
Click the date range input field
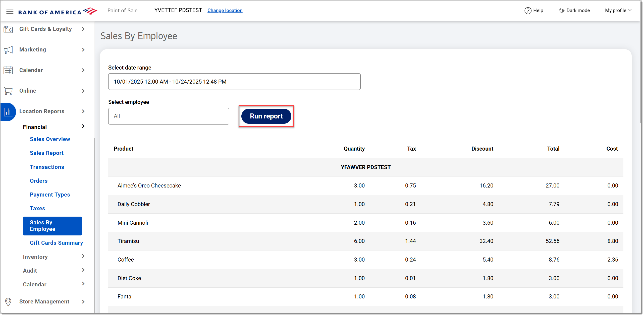pos(234,81)
